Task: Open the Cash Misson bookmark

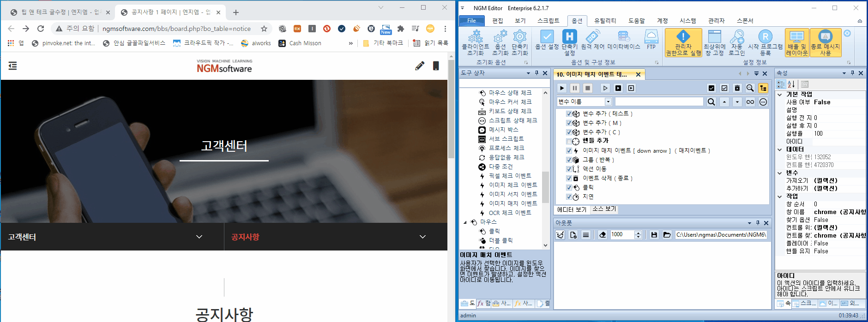Action: click(300, 43)
